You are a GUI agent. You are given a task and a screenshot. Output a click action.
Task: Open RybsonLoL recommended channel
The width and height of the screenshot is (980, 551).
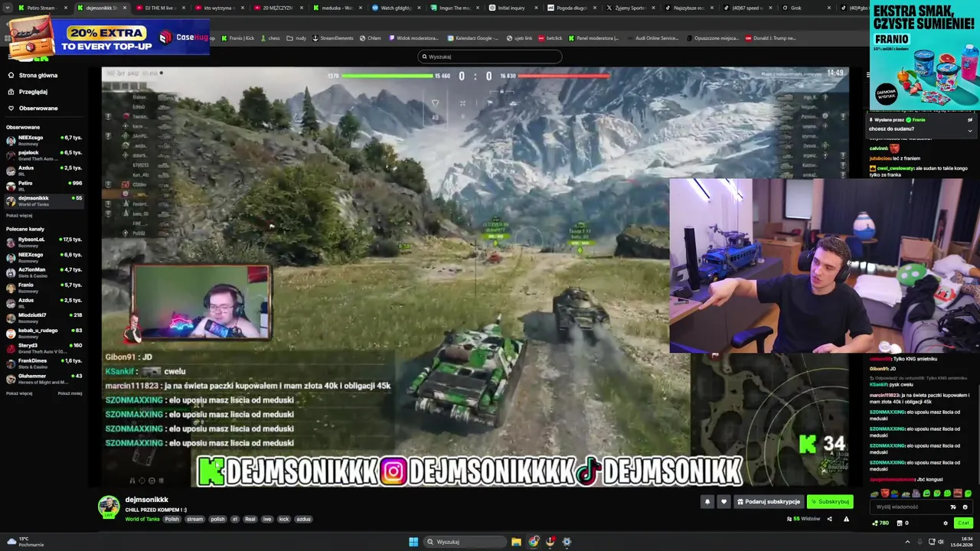(x=44, y=242)
